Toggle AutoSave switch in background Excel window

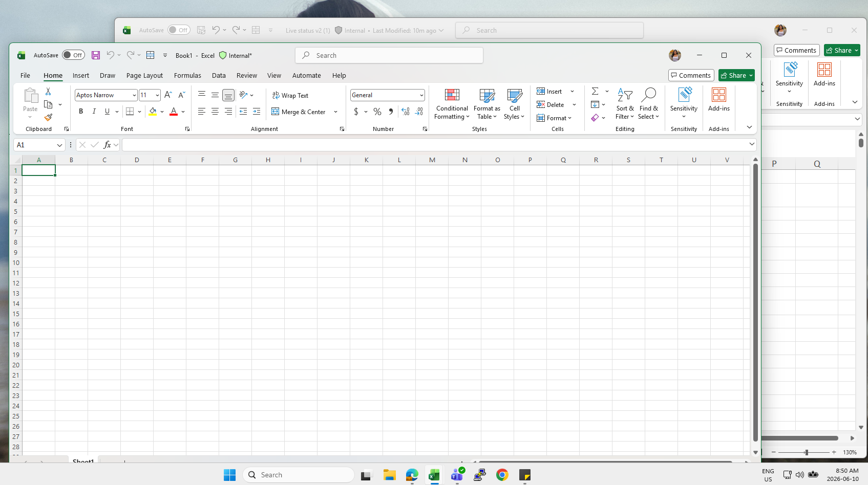[179, 30]
